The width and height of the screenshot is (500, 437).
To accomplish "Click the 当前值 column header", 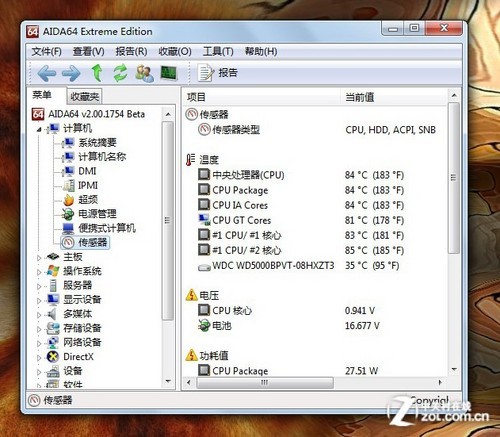I will pos(393,97).
